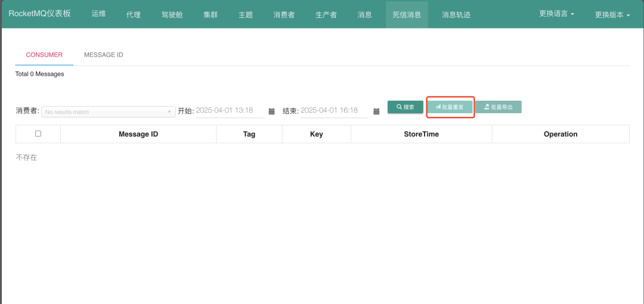Open the 消息轨迹 page

456,15
